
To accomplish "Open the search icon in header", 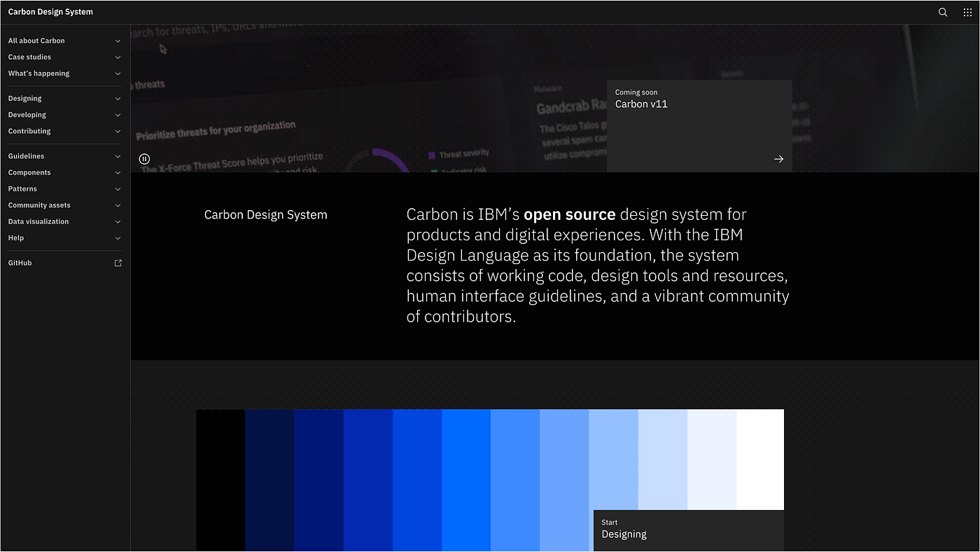I will click(x=943, y=12).
